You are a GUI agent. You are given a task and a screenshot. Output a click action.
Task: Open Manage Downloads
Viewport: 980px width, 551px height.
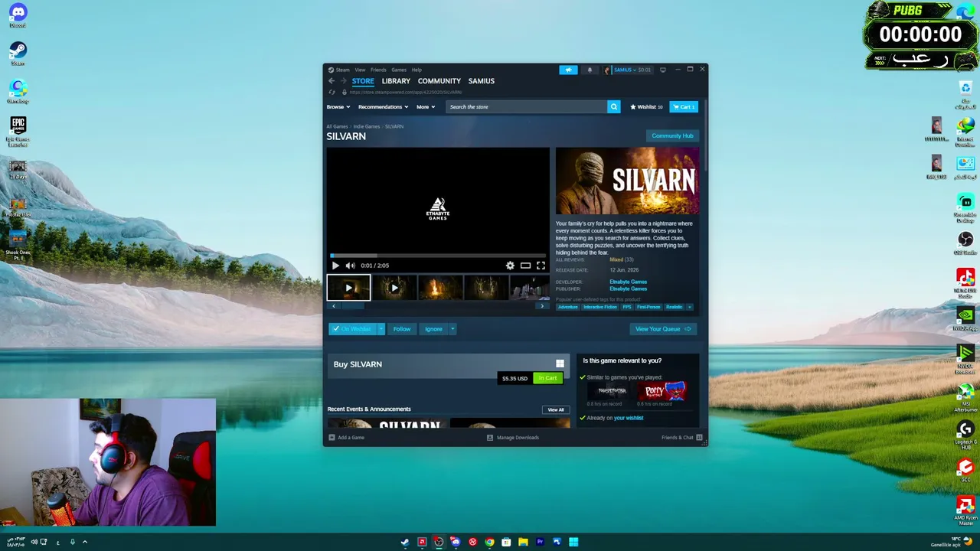click(x=513, y=438)
